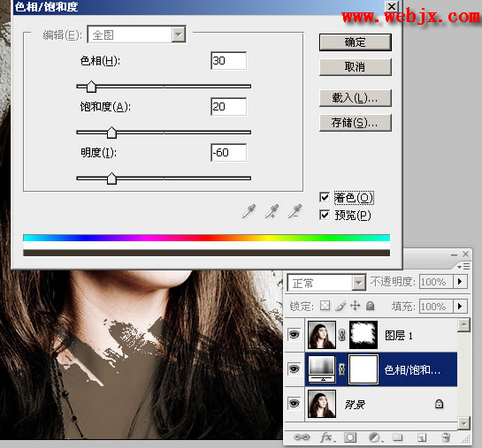
Task: Click 明度 lightness value field
Action: [x=228, y=153]
